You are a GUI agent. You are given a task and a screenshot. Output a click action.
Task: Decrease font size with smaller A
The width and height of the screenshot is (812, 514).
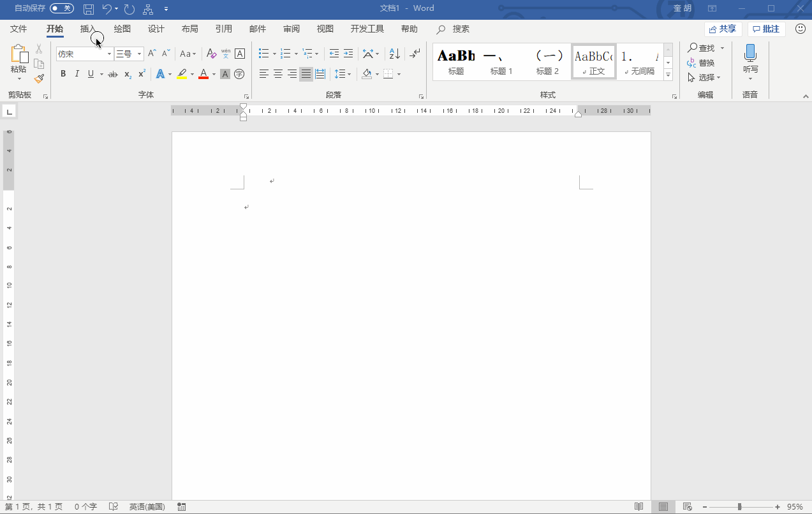[x=166, y=54]
